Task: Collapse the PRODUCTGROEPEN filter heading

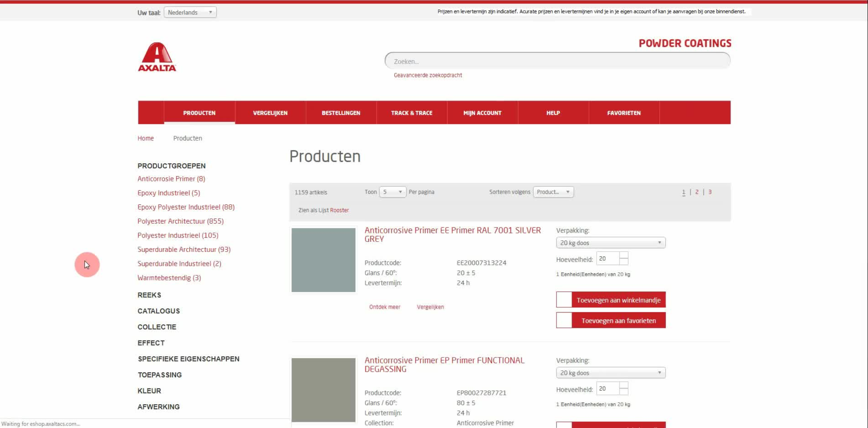Action: [x=171, y=166]
